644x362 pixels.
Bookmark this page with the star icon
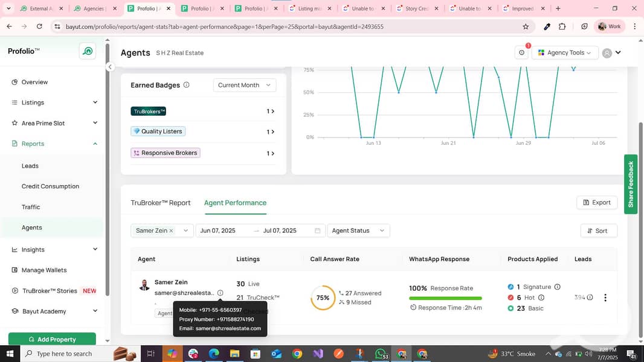526,27
